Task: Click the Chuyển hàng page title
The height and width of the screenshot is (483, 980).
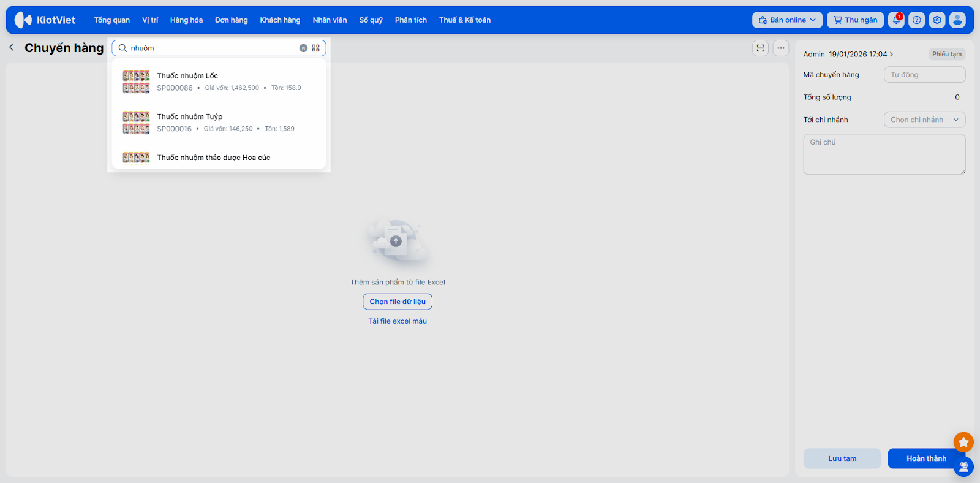Action: point(64,48)
